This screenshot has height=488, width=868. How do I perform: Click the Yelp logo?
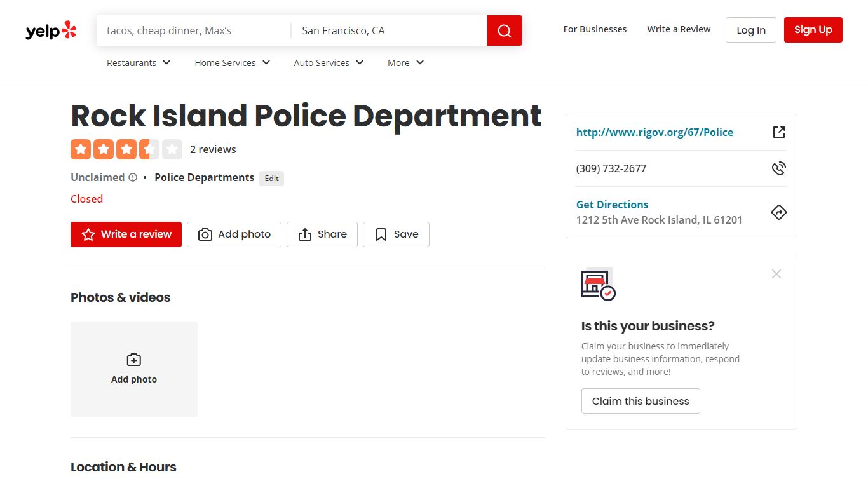(51, 30)
